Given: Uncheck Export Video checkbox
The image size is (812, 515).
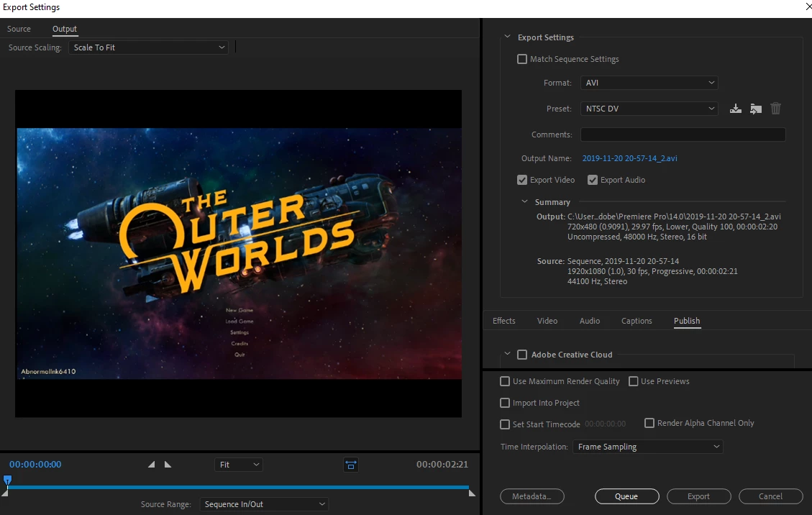Looking at the screenshot, I should click(522, 180).
